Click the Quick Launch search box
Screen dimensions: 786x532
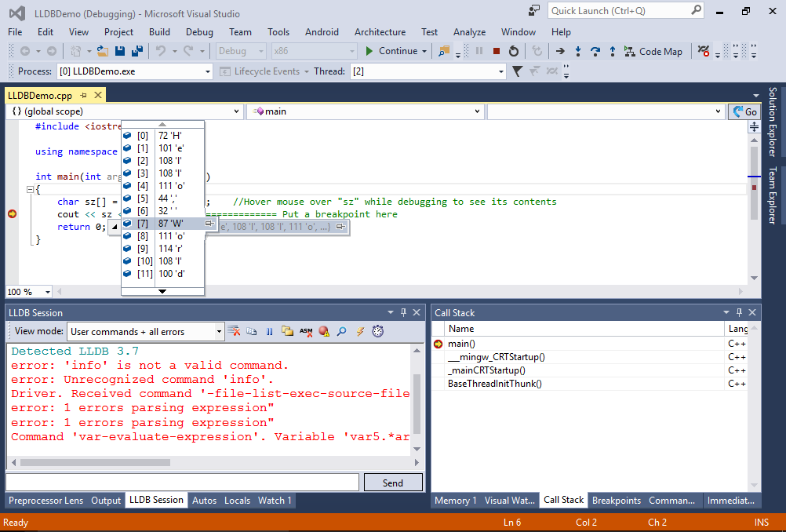pyautogui.click(x=626, y=10)
